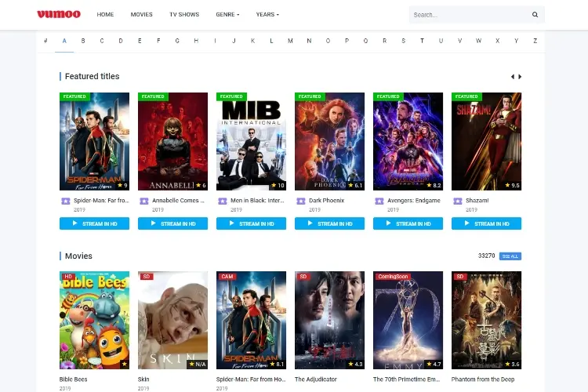Screen dimensions: 588x392
Task: Click movie icon beside Shazam! title
Action: pyautogui.click(x=458, y=201)
